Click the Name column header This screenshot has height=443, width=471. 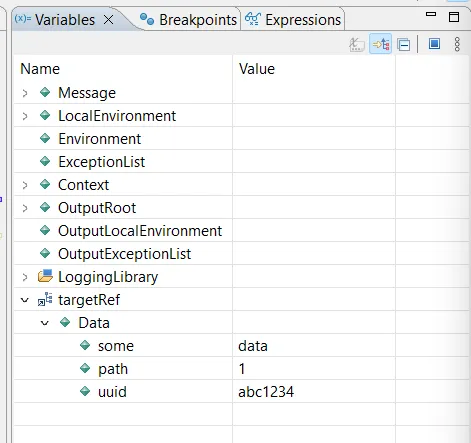tap(123, 69)
